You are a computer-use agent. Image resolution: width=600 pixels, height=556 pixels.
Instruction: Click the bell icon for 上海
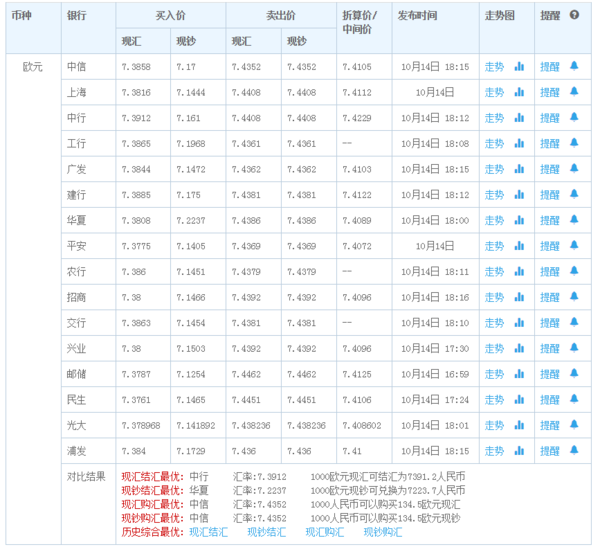coord(574,92)
